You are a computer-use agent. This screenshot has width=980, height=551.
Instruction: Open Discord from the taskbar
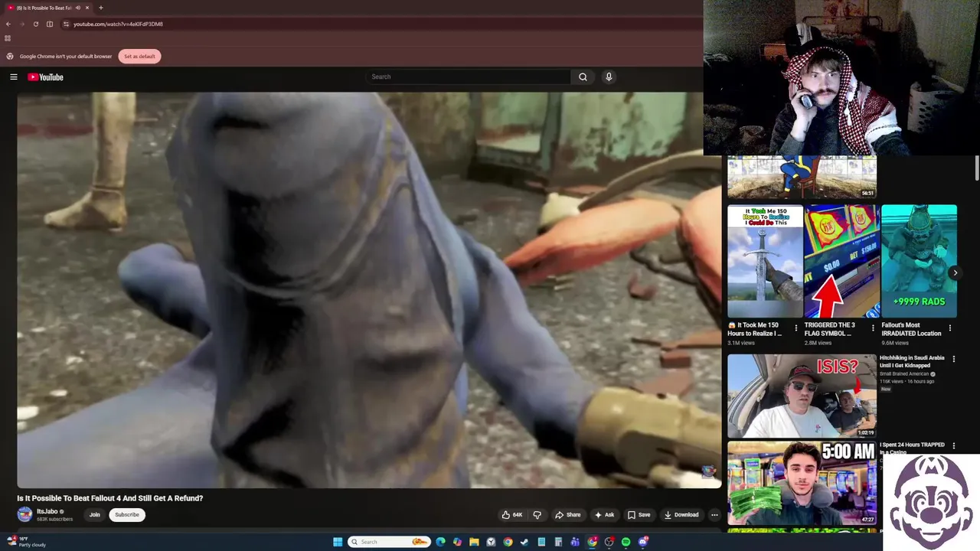coord(642,542)
